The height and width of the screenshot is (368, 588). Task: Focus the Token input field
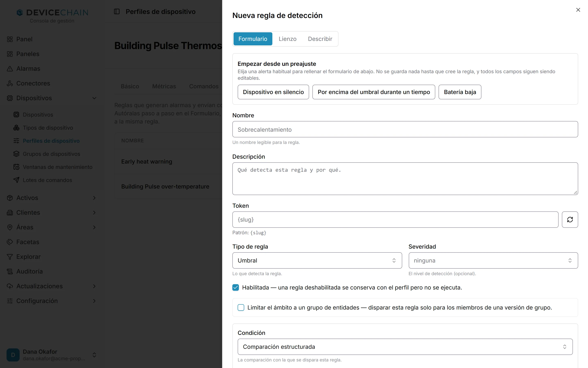395,220
